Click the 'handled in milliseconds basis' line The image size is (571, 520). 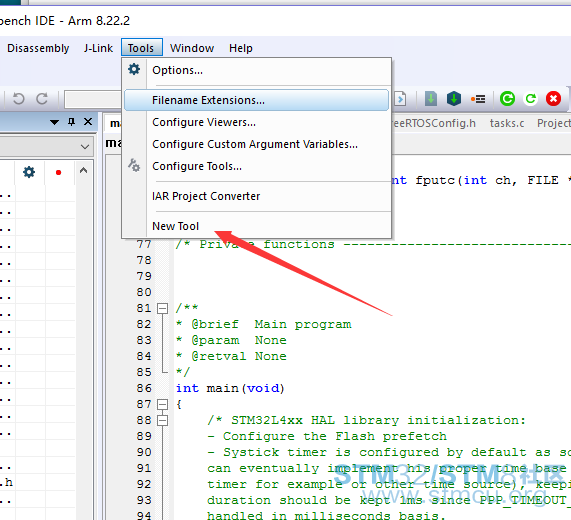(326, 515)
